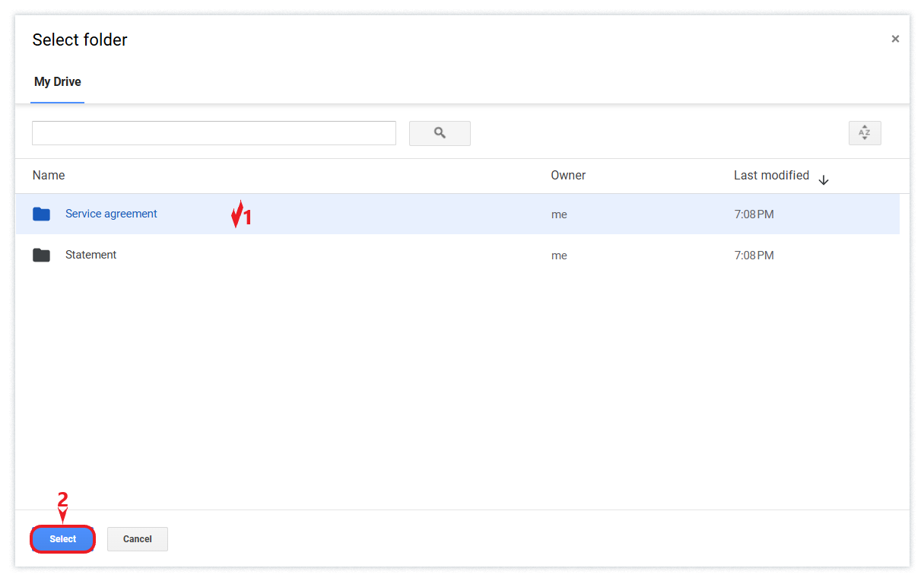The height and width of the screenshot is (581, 924).
Task: Switch to the My Drive tab
Action: pyautogui.click(x=58, y=82)
